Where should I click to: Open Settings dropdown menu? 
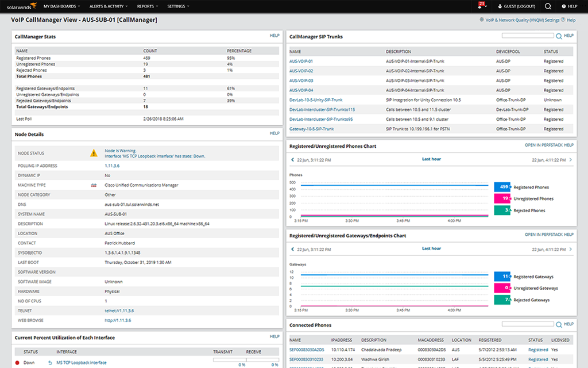click(x=178, y=6)
